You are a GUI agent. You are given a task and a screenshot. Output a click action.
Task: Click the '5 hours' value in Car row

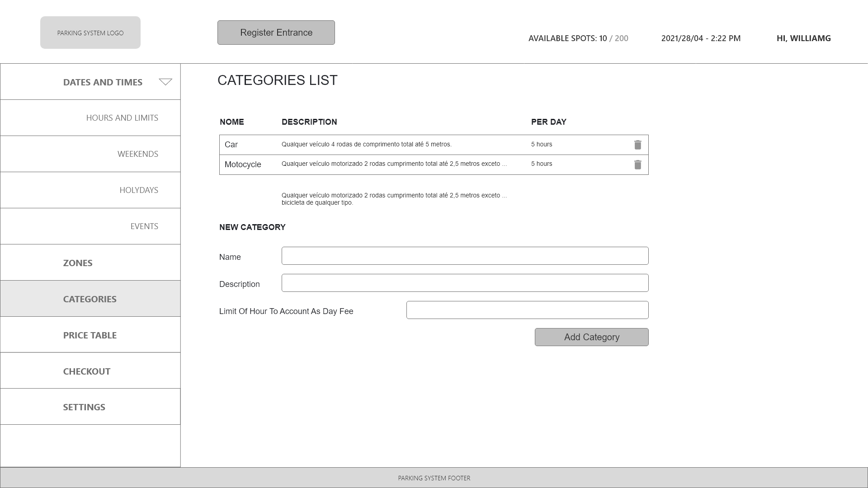tap(542, 144)
